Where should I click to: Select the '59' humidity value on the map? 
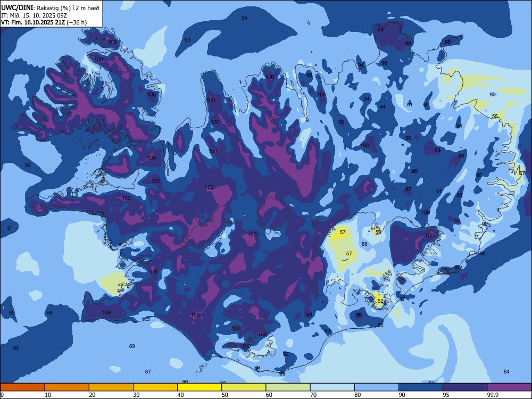378,232
